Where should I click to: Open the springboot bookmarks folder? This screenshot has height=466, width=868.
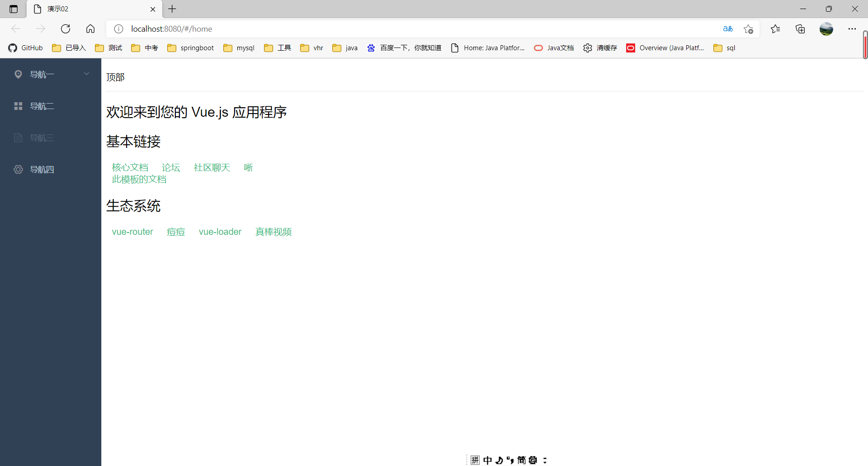[x=190, y=48]
